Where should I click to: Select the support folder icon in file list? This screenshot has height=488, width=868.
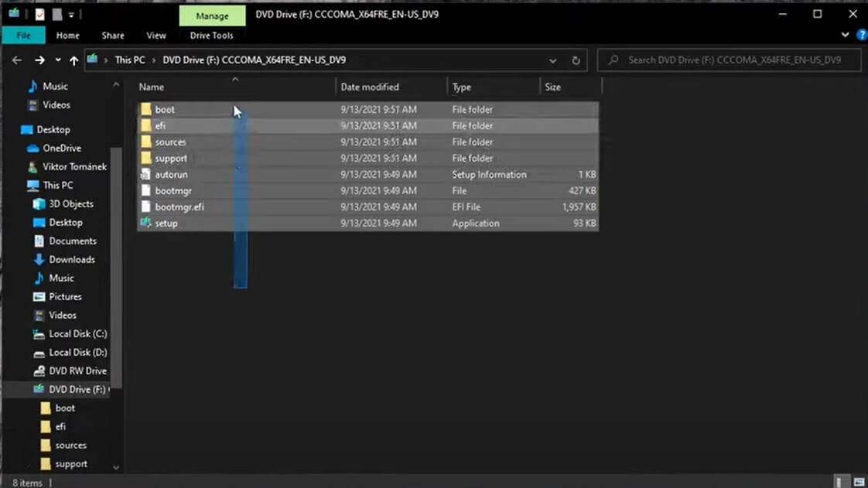point(145,158)
